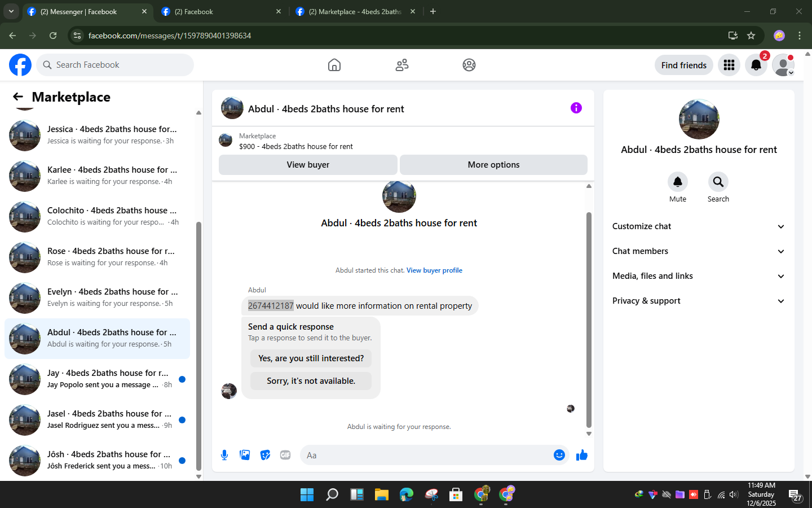Open conversation information purple icon

click(x=576, y=108)
